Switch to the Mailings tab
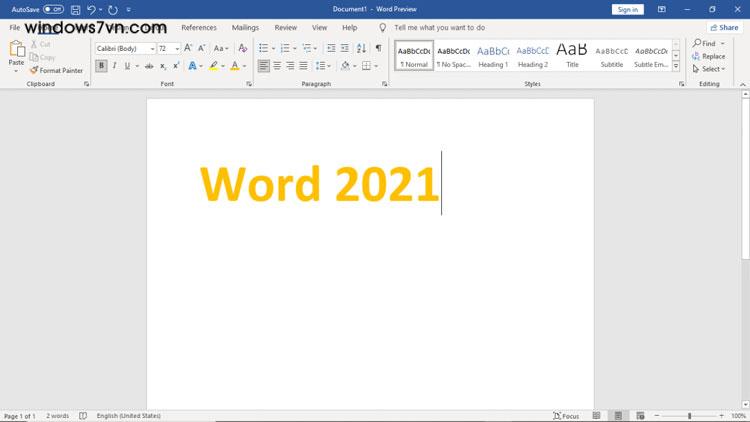 (245, 28)
